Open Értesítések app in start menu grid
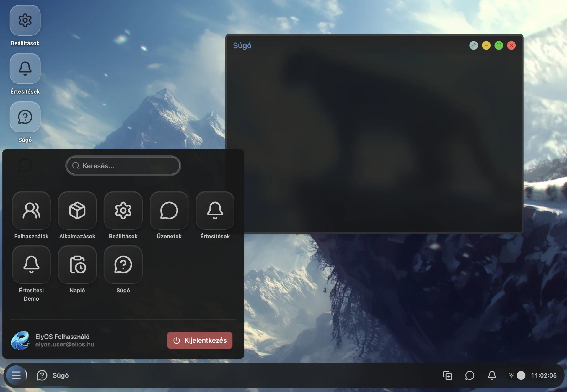 215,211
